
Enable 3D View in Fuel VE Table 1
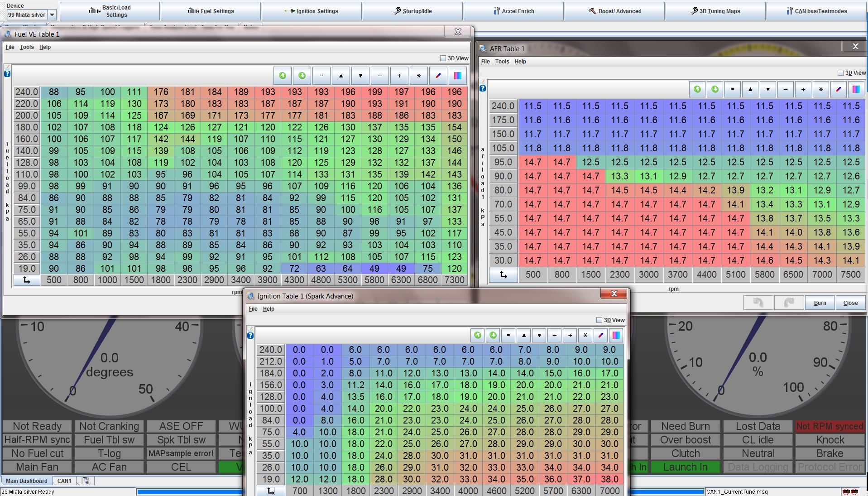point(443,58)
